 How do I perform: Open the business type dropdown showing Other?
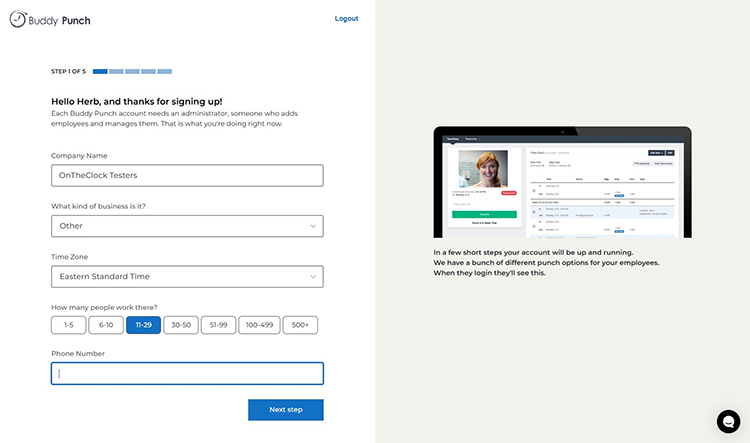tap(187, 226)
